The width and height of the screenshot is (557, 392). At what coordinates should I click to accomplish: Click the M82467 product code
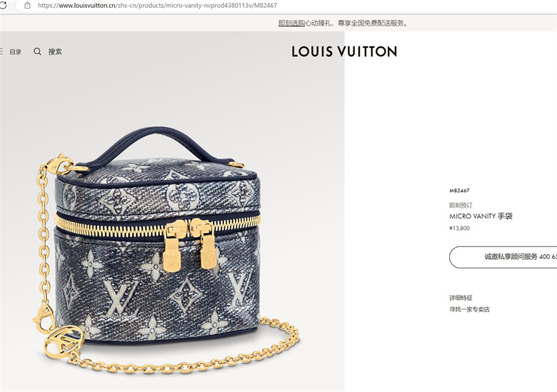point(459,191)
